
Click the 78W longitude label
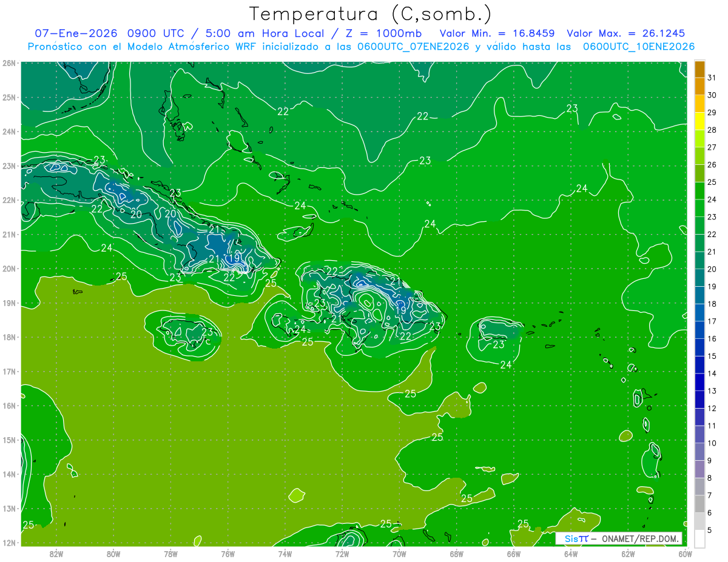pyautogui.click(x=170, y=554)
